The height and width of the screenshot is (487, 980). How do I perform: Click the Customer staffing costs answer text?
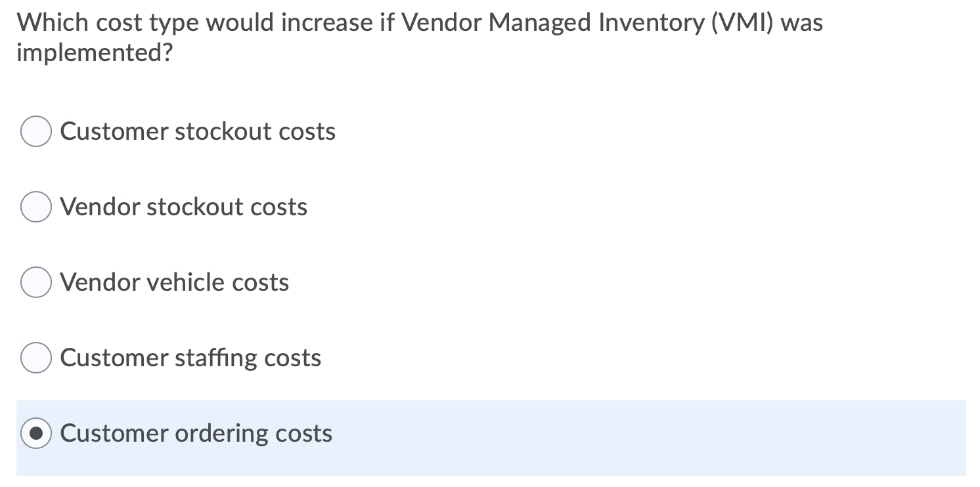[190, 358]
